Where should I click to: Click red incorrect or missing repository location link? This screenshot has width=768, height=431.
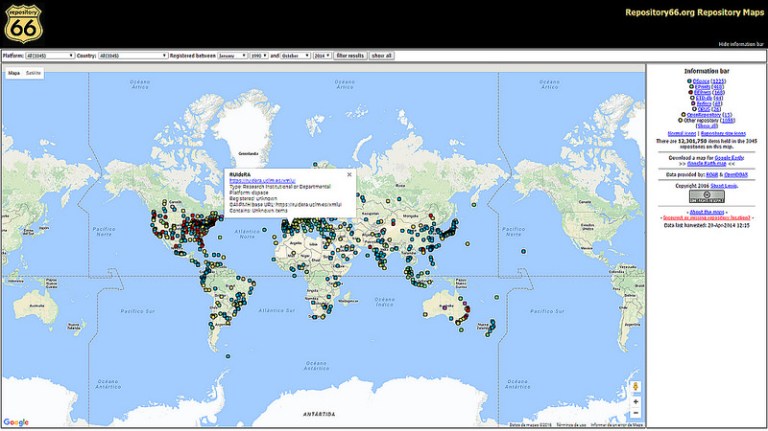pos(707,217)
